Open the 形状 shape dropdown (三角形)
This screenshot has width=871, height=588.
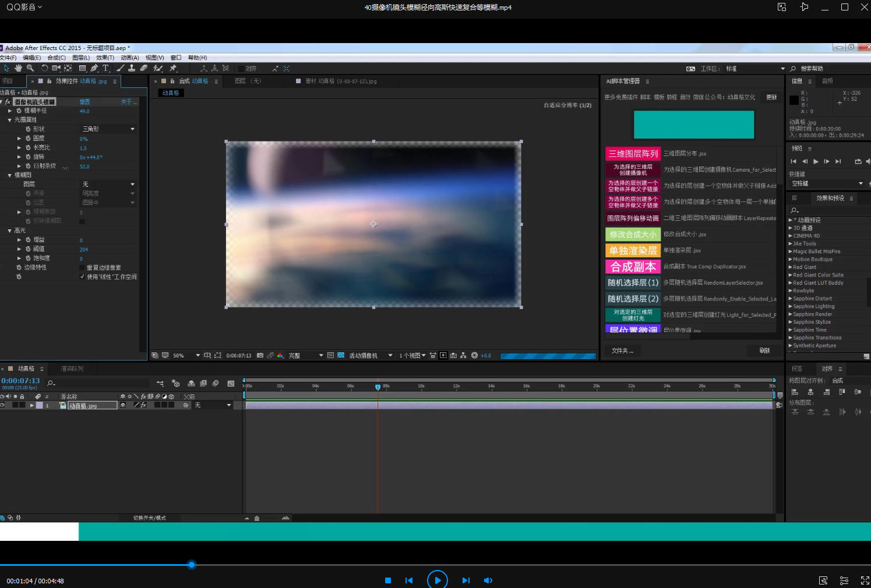tap(108, 129)
